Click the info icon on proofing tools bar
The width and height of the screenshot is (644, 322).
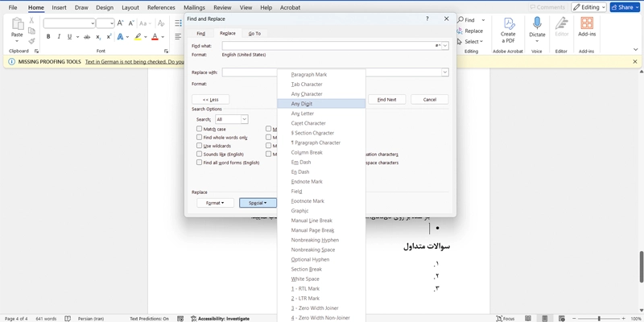tap(11, 62)
